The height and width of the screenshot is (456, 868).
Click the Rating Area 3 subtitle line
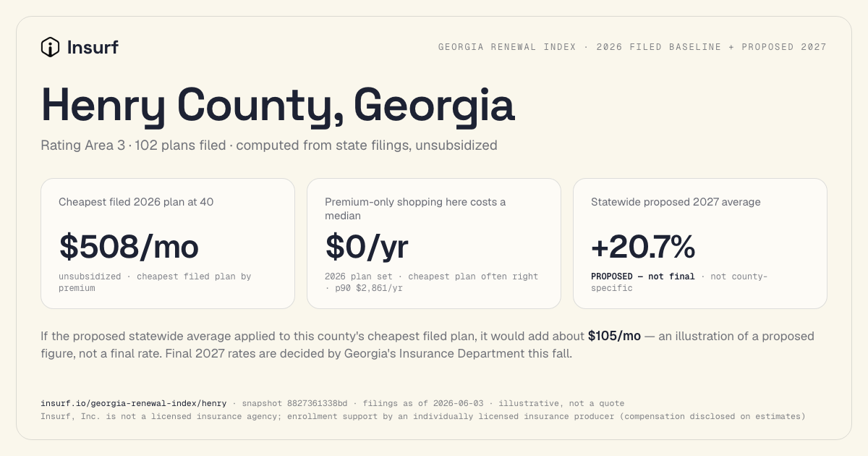click(x=269, y=145)
